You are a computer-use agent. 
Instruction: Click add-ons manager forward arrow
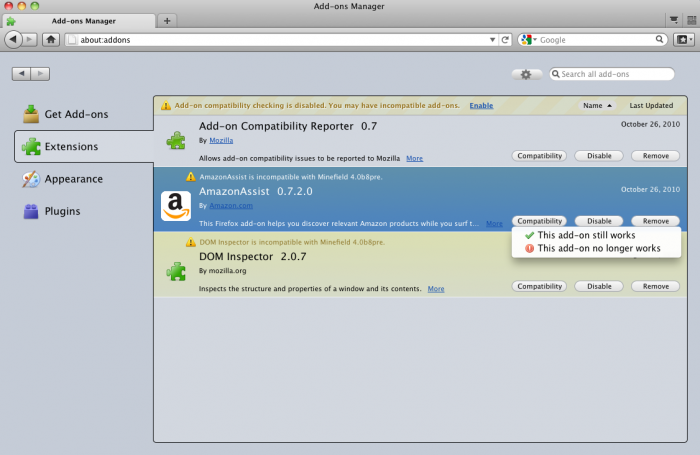point(40,74)
